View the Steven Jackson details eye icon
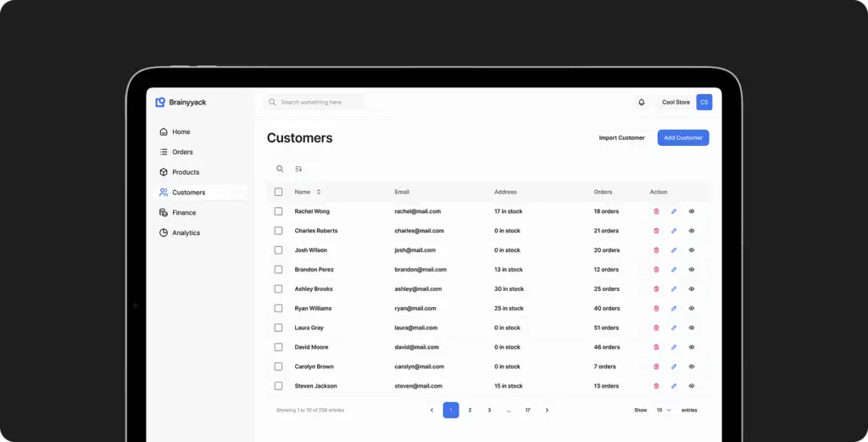 692,385
